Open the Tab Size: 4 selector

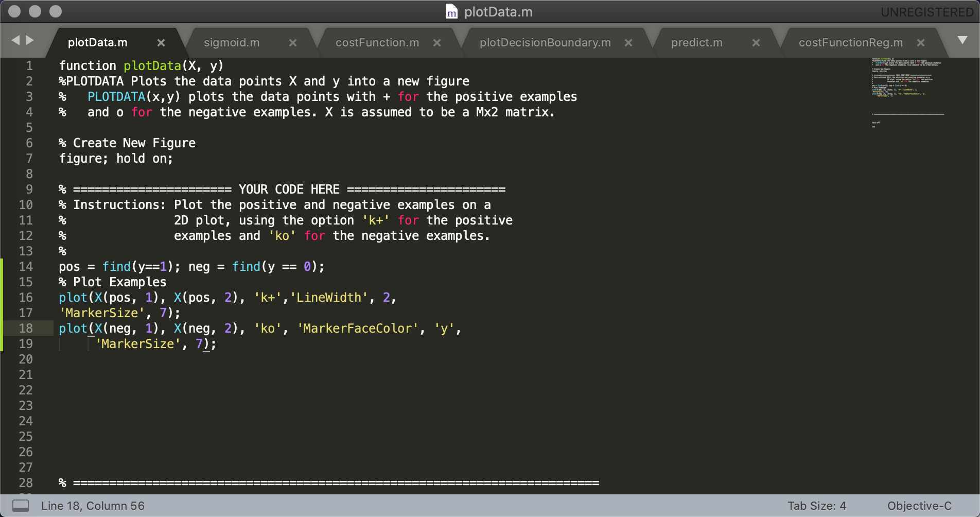pyautogui.click(x=817, y=506)
